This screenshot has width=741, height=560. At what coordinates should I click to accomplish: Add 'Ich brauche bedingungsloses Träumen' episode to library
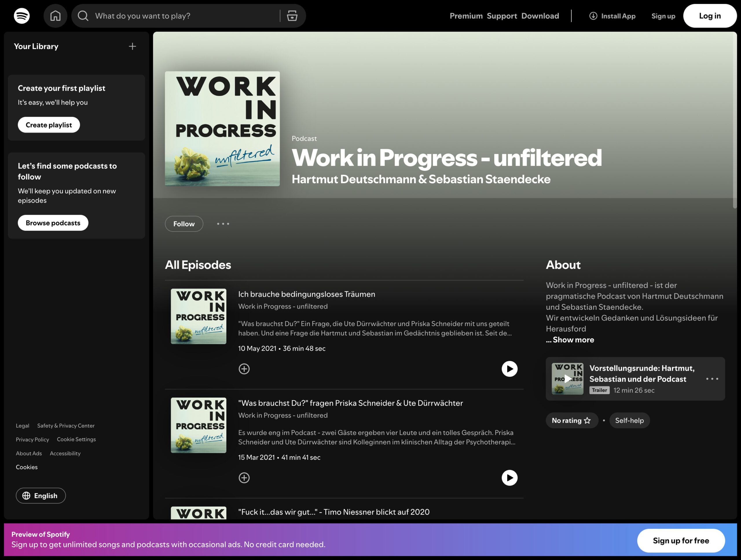[x=244, y=369]
